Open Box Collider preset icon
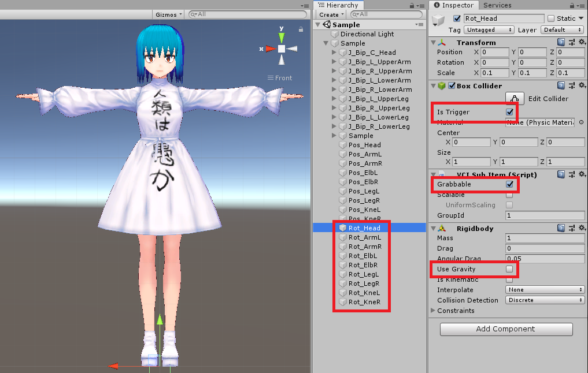588x373 pixels. [x=571, y=86]
